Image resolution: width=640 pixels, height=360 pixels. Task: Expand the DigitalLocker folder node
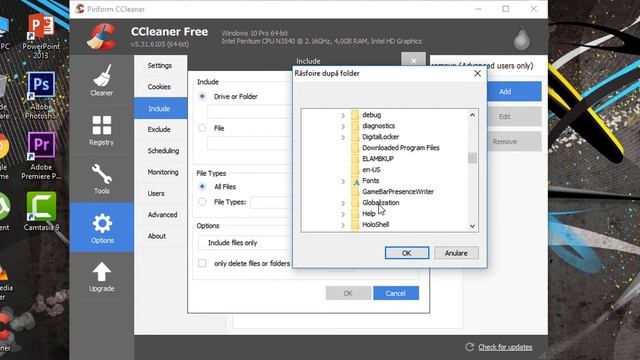click(343, 138)
